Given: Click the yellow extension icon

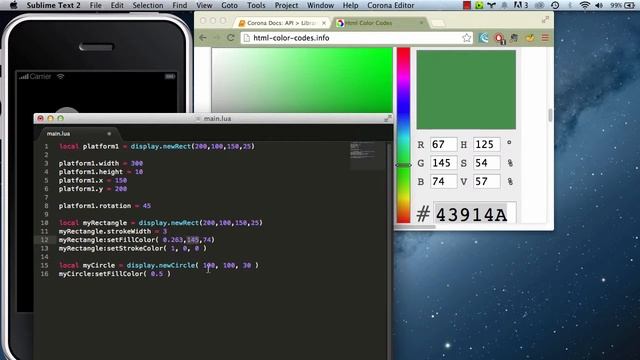Looking at the screenshot, I should pos(530,38).
